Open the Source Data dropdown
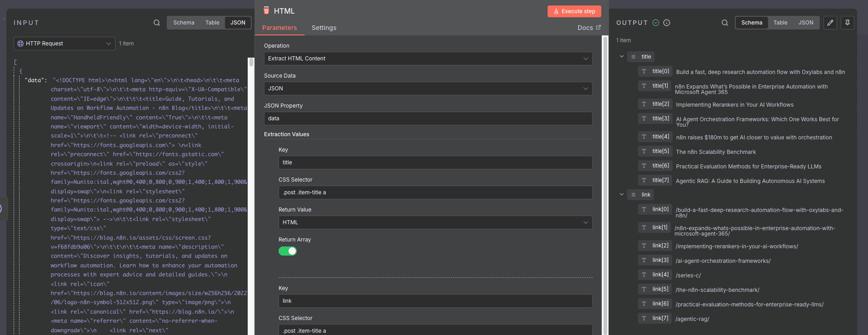 [428, 89]
